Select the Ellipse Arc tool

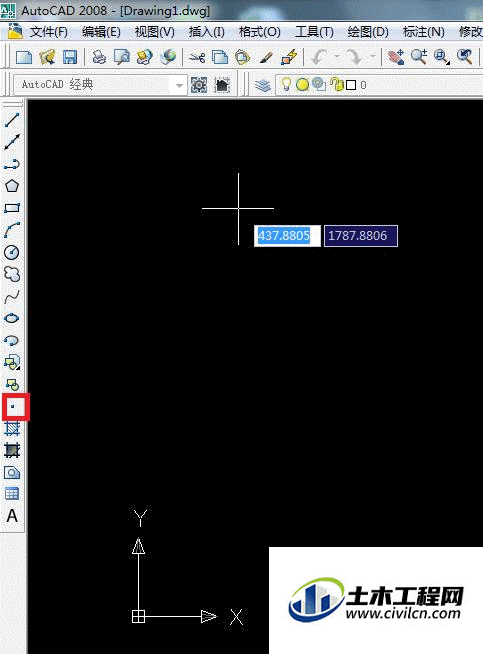tap(12, 340)
